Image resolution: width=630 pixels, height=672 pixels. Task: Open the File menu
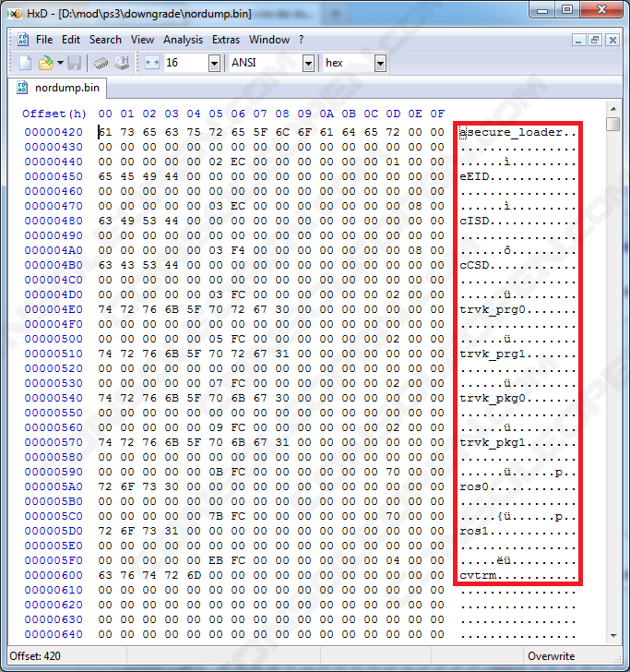[x=44, y=40]
